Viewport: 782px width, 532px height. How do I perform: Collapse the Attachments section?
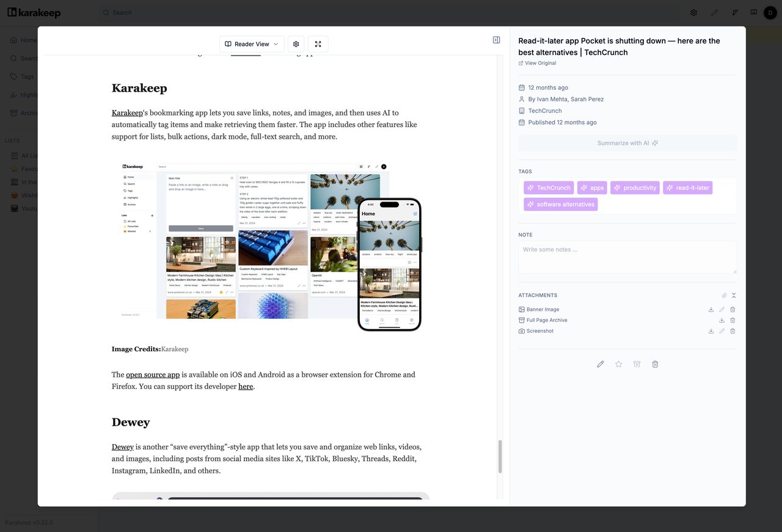734,296
